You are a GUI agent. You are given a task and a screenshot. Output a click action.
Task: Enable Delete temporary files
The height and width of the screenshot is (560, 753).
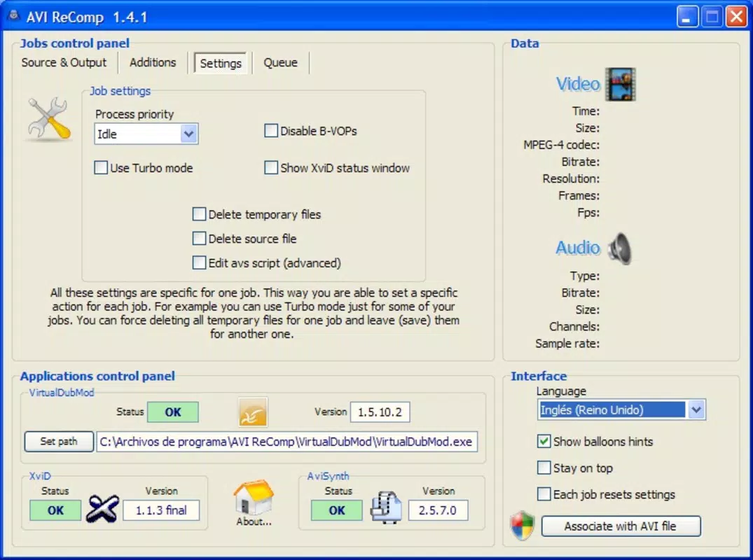[199, 214]
